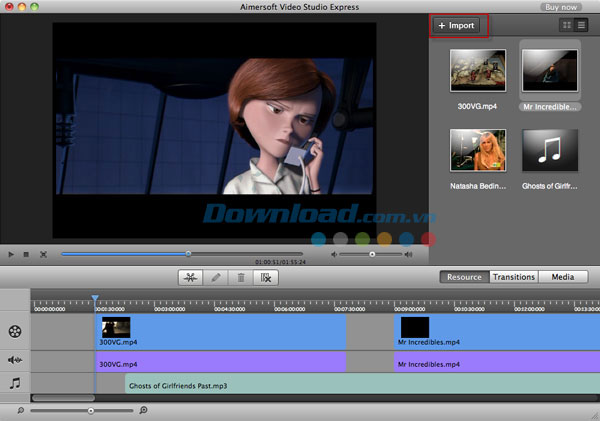Image resolution: width=600 pixels, height=421 pixels.
Task: Click the preview video frame
Action: click(214, 130)
